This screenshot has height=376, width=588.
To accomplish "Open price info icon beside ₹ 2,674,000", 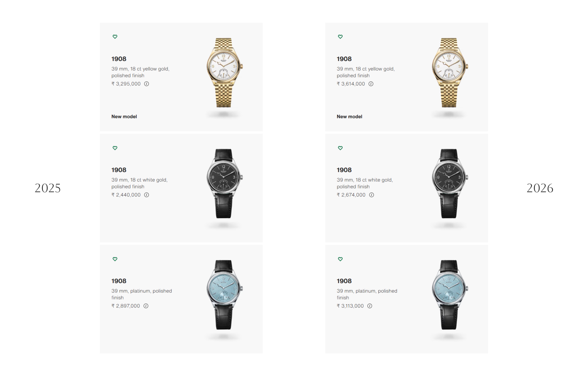I will point(371,195).
